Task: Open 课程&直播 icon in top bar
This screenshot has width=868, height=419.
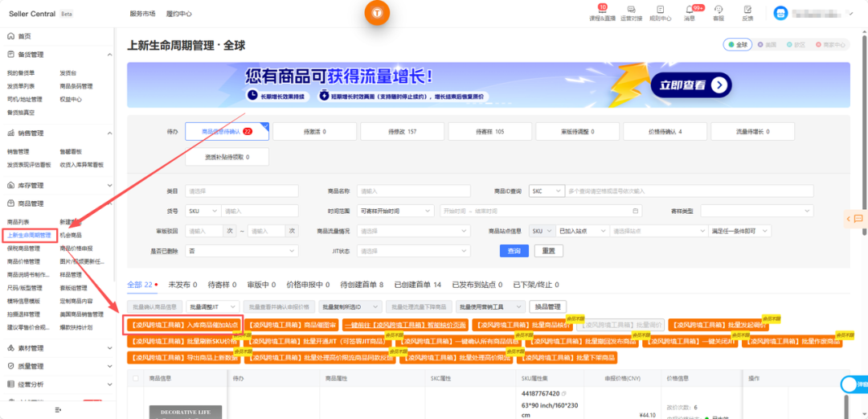Action: pos(602,10)
